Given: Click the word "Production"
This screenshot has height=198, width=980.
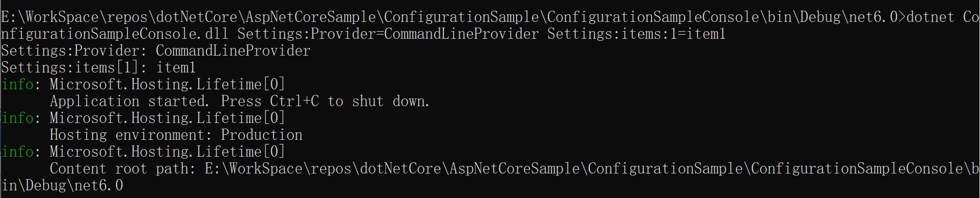Looking at the screenshot, I should click(x=261, y=135).
